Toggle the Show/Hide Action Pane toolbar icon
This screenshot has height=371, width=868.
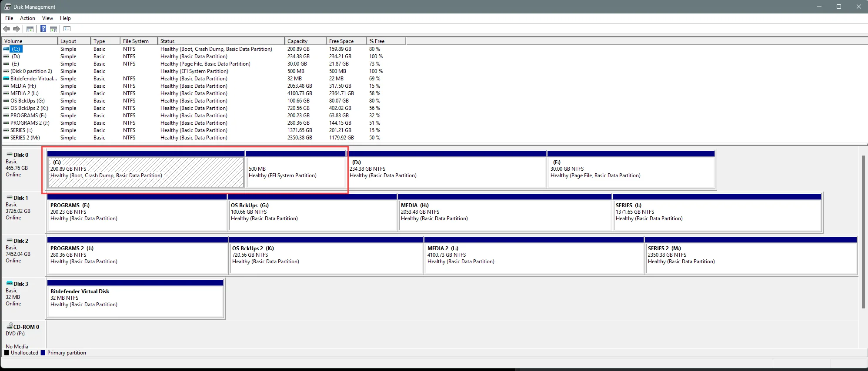[53, 29]
